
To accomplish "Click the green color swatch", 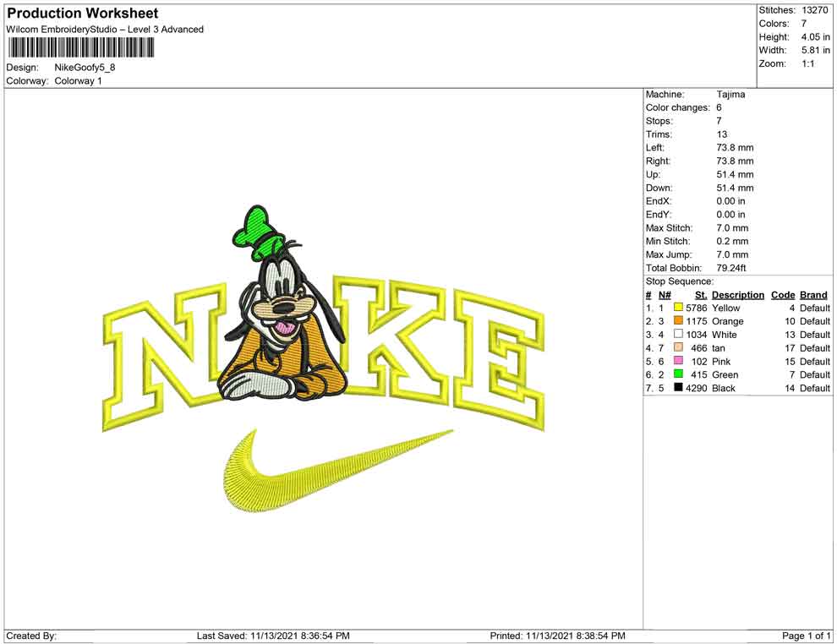I will click(678, 374).
